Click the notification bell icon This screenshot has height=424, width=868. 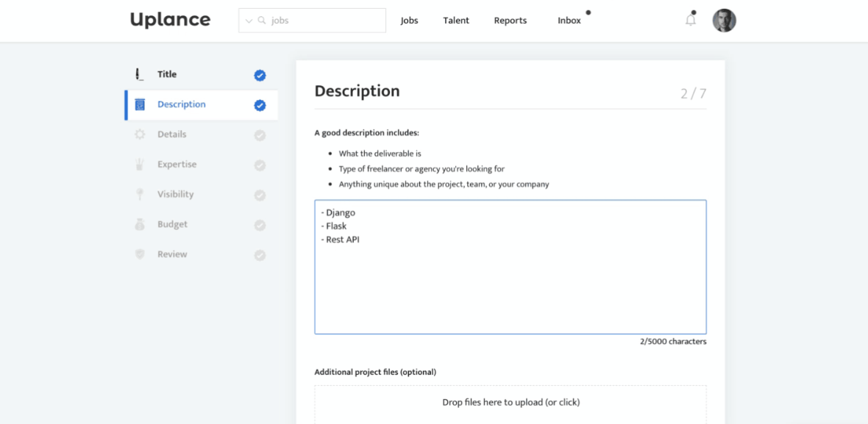coord(690,21)
